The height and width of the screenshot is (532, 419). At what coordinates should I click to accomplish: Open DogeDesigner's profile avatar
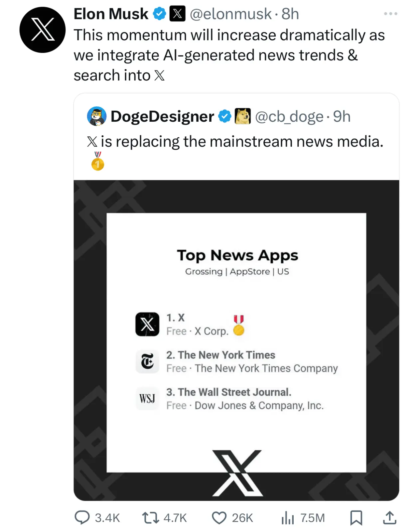96,116
